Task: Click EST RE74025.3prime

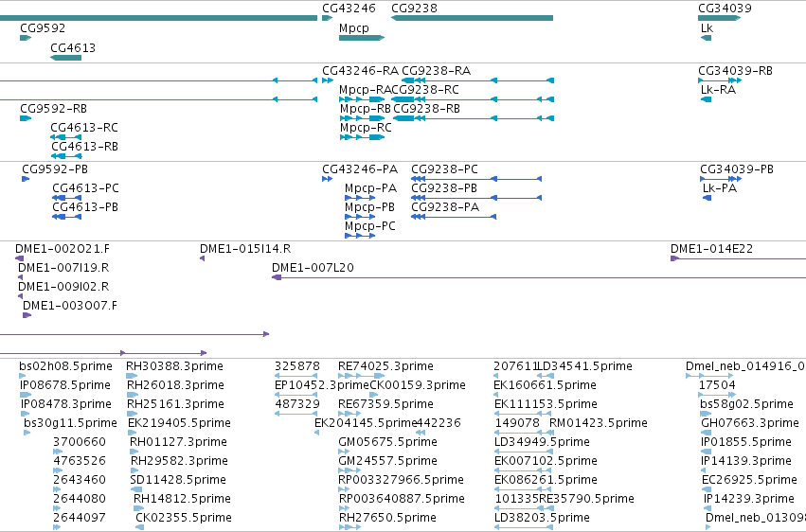Action: pyautogui.click(x=385, y=366)
